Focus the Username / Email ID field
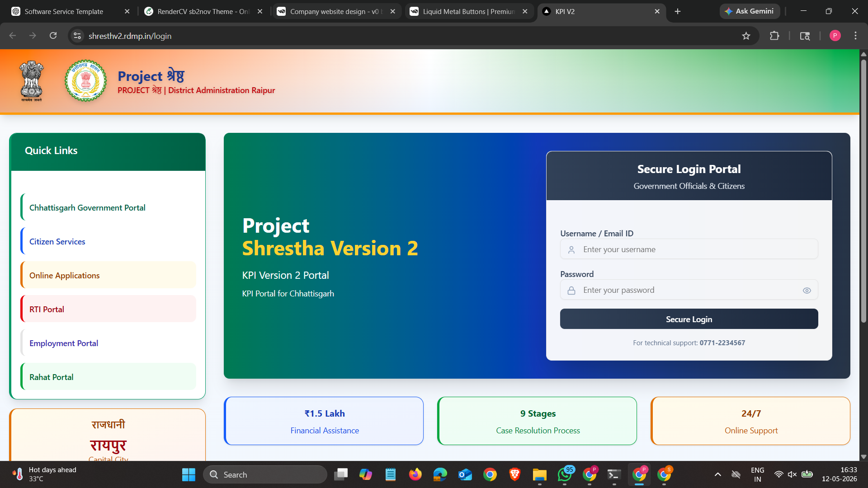 [689, 249]
